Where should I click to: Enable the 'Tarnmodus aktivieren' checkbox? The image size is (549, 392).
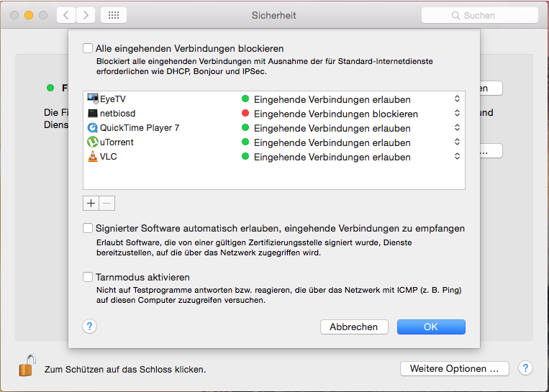click(88, 277)
